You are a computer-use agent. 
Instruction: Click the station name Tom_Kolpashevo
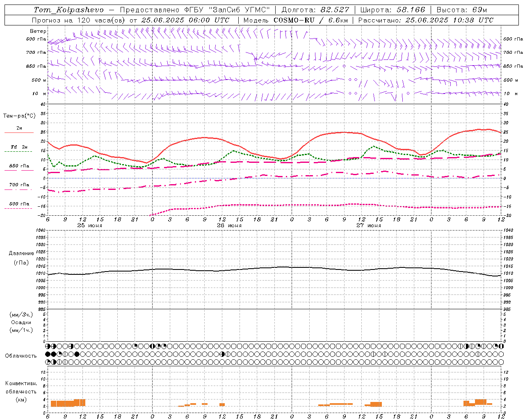pyautogui.click(x=68, y=10)
